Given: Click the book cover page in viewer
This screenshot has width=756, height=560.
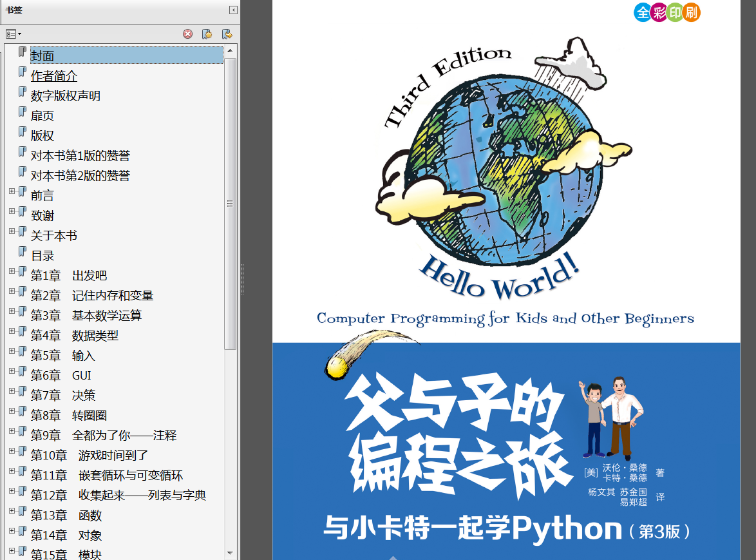Looking at the screenshot, I should pyautogui.click(x=506, y=280).
